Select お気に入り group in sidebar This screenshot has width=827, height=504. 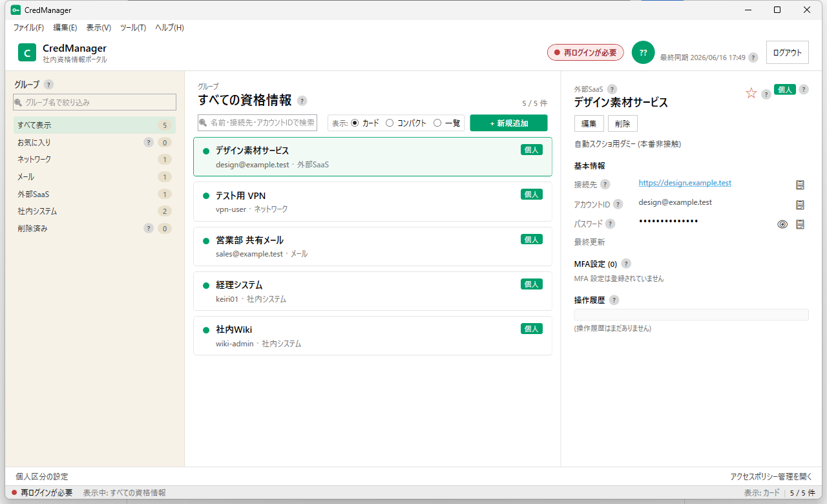pos(94,142)
